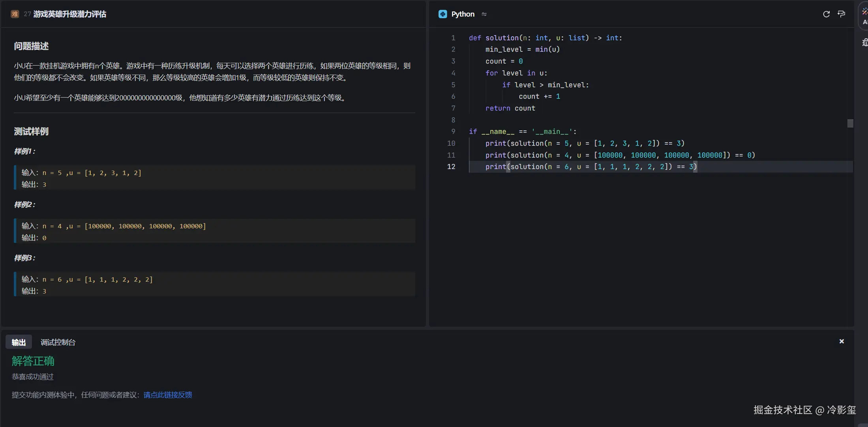Select the 输出 tab
Image resolution: width=868 pixels, height=427 pixels.
(x=19, y=342)
